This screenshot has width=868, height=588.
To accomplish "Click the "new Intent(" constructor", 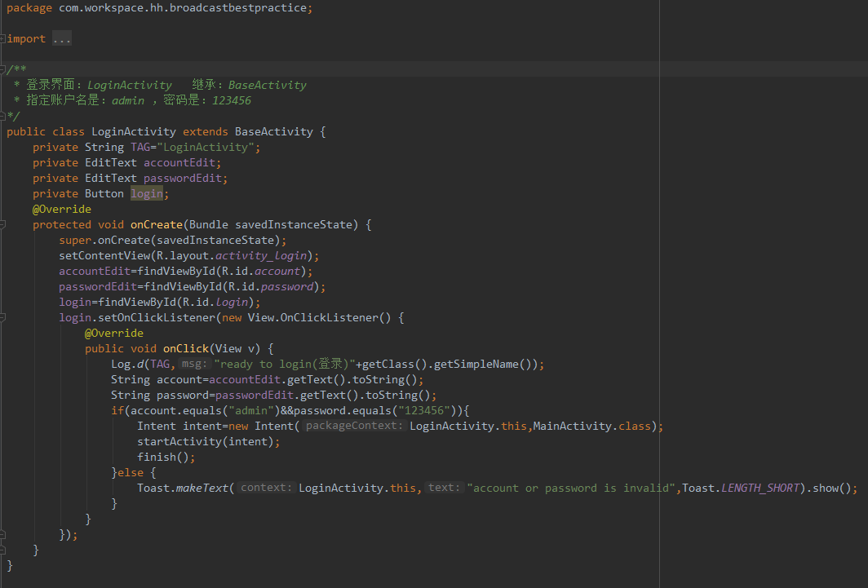I will click(264, 426).
